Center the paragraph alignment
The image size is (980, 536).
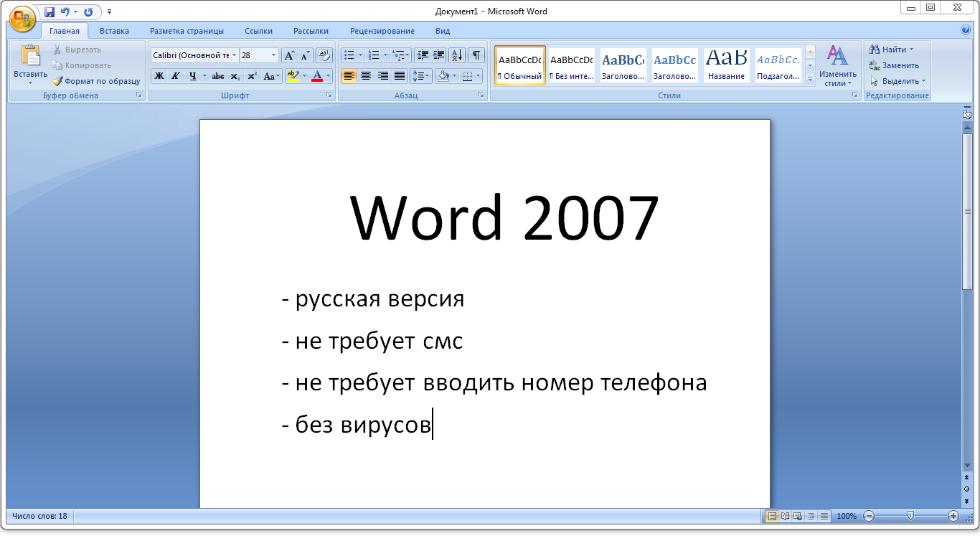[366, 76]
